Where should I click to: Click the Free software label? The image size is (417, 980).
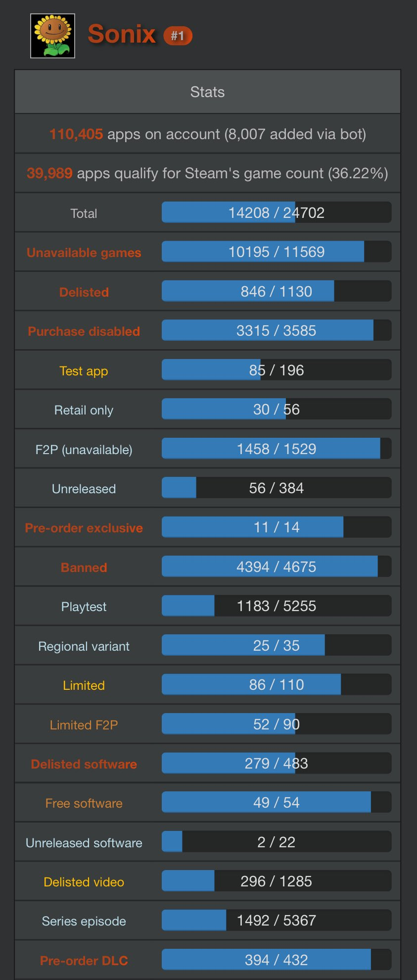(84, 803)
